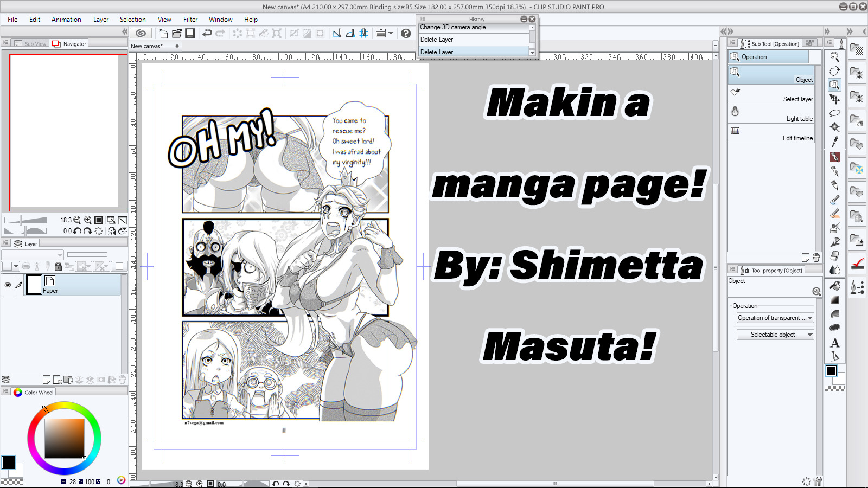Open the layer blending mode dropdown
Viewport: 868px width, 488px height.
click(x=33, y=255)
